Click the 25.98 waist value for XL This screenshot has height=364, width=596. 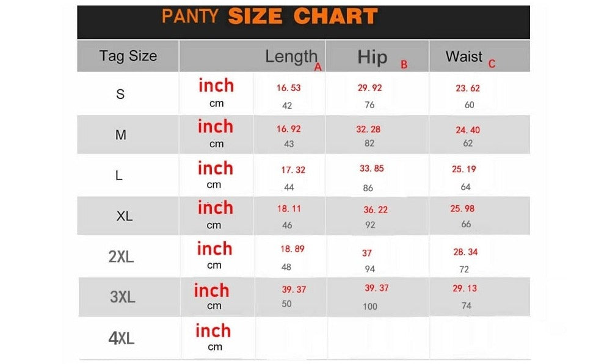point(462,209)
